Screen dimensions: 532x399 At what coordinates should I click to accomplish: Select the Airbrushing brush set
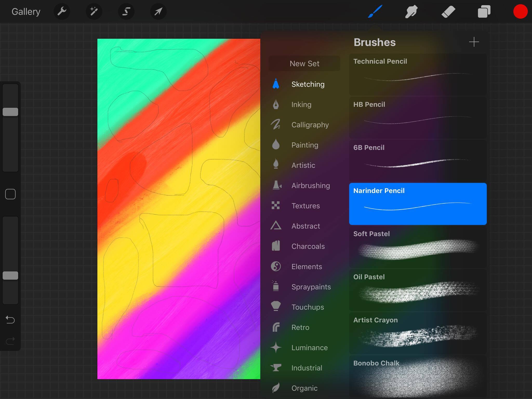304,185
